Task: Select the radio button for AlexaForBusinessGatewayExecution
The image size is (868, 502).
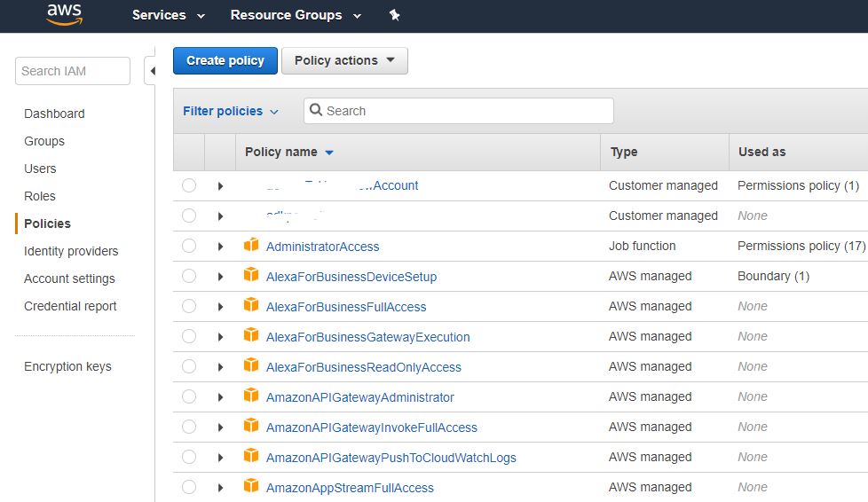Action: 189,336
